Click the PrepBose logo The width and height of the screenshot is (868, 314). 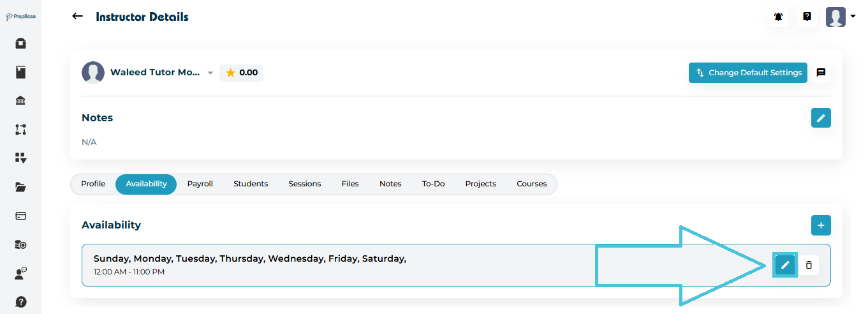[20, 17]
